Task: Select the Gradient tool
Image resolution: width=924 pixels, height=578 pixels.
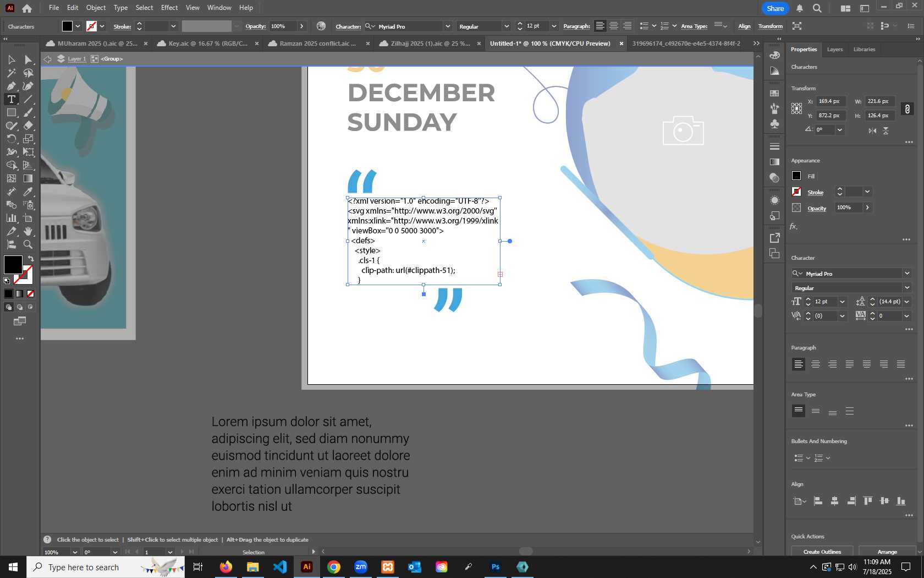Action: pyautogui.click(x=29, y=178)
